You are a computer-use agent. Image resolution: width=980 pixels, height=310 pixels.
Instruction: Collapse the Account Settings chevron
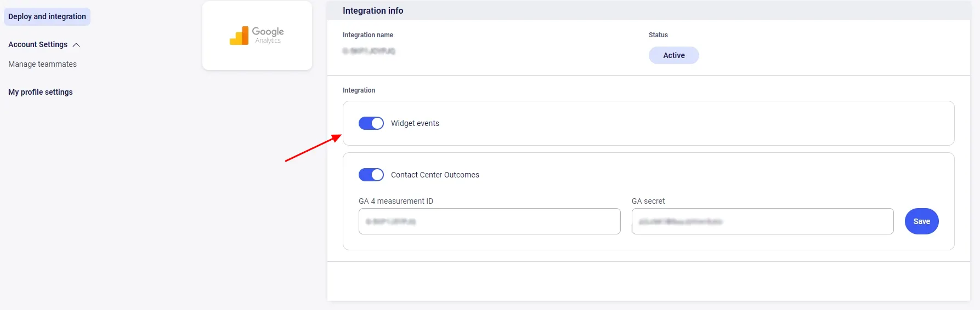(76, 45)
